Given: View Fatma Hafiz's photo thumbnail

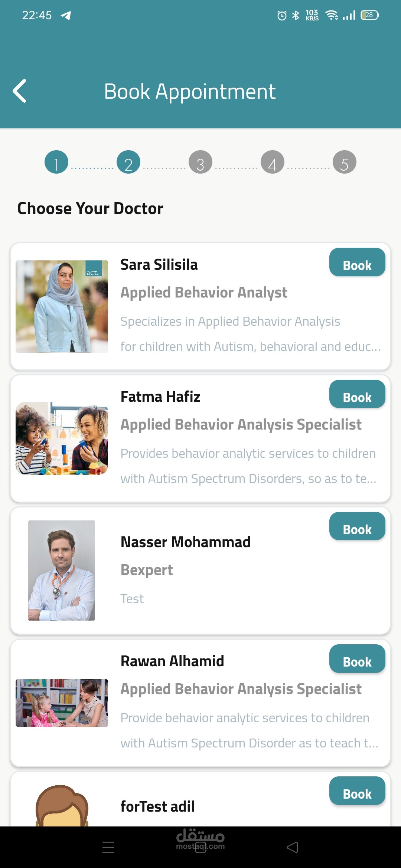Looking at the screenshot, I should tap(62, 438).
